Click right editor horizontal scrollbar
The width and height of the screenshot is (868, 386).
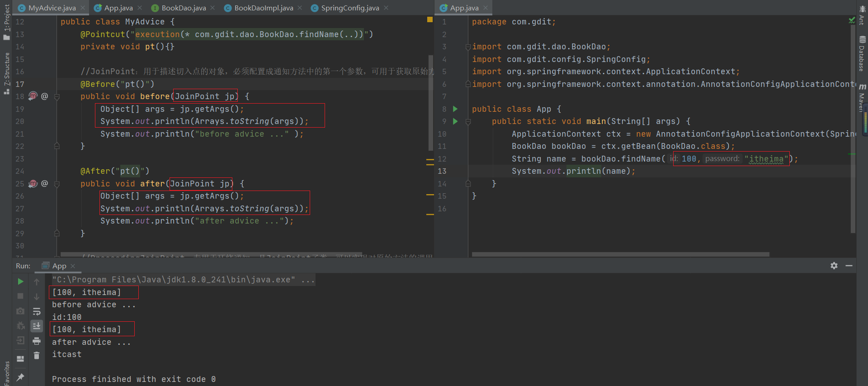click(x=620, y=254)
